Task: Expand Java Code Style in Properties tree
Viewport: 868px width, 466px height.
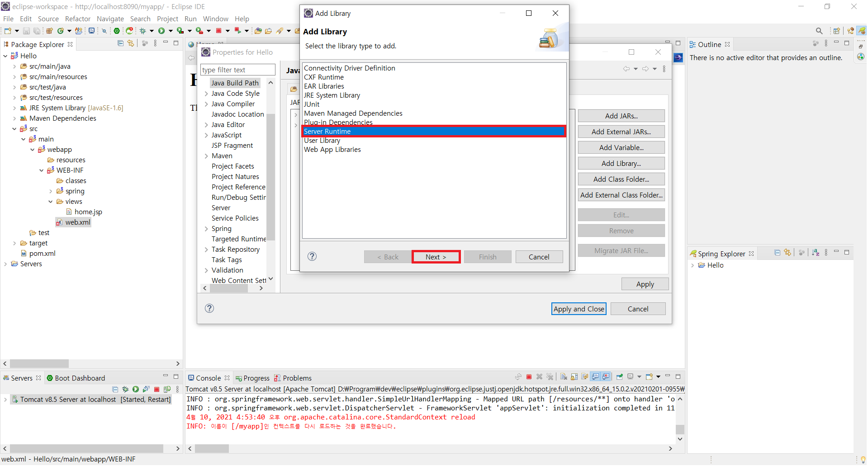Action: pyautogui.click(x=206, y=94)
